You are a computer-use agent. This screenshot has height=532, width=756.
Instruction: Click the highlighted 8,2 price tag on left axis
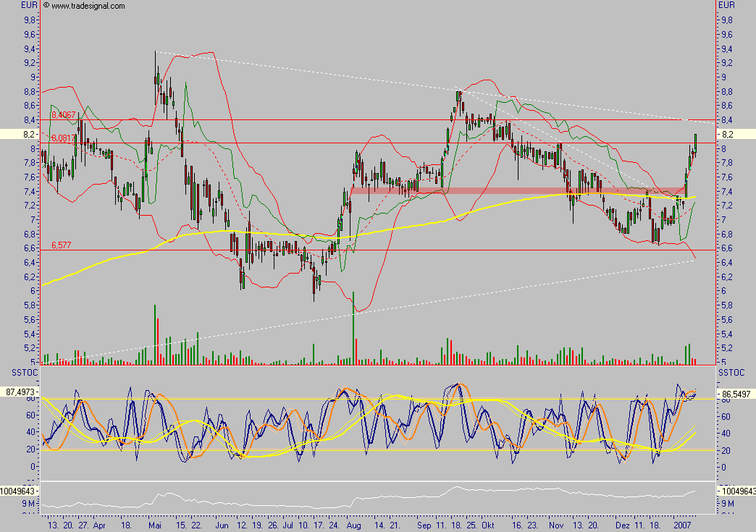pyautogui.click(x=20, y=134)
